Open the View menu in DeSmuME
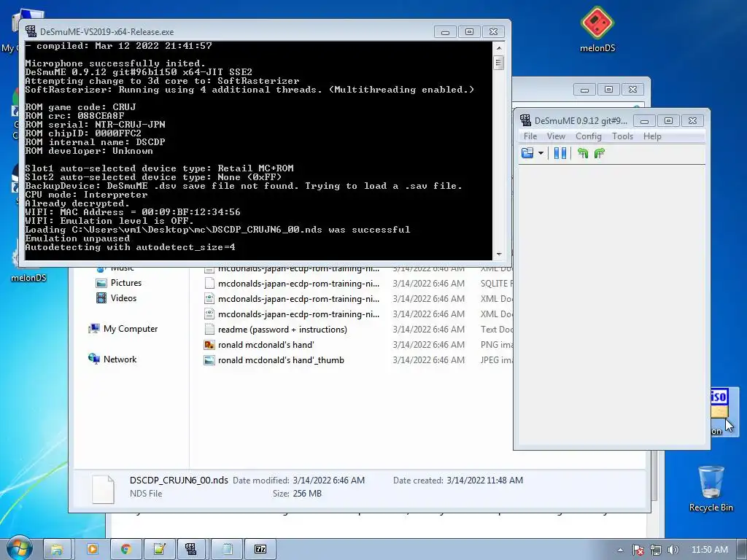The width and height of the screenshot is (747, 560). 556,136
